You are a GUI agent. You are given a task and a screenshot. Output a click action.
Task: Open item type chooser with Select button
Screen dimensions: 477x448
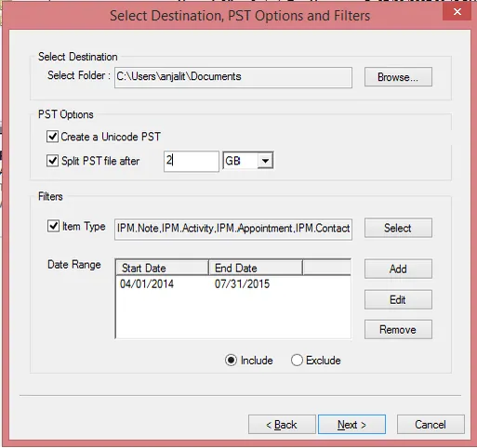point(398,228)
